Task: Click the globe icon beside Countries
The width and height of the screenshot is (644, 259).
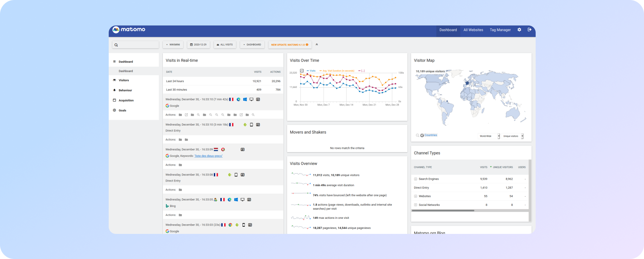Action: tap(422, 135)
